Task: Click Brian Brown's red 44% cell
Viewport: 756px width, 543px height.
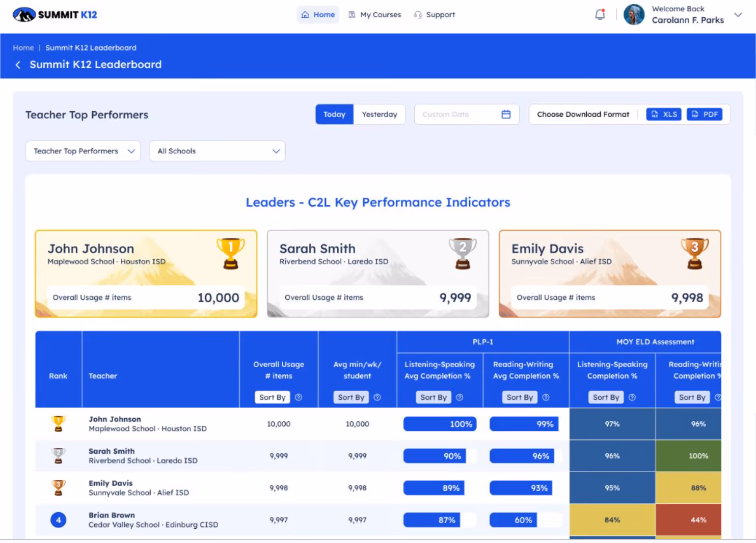Action: [688, 520]
